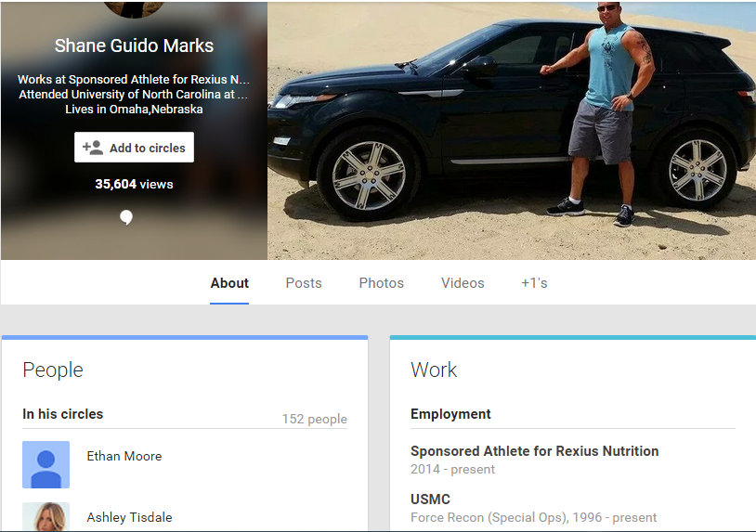Go to the Photos tab
This screenshot has width=756, height=532.
pos(382,283)
